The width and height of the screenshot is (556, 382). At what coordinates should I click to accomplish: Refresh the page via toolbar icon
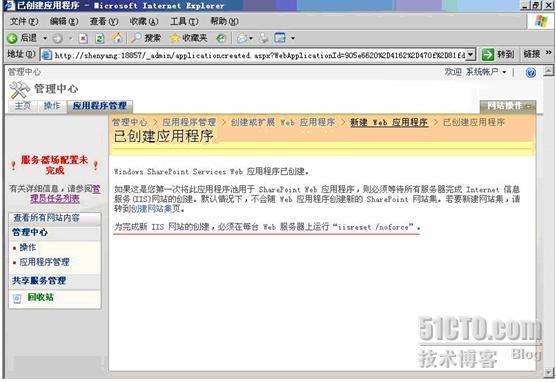(100, 38)
